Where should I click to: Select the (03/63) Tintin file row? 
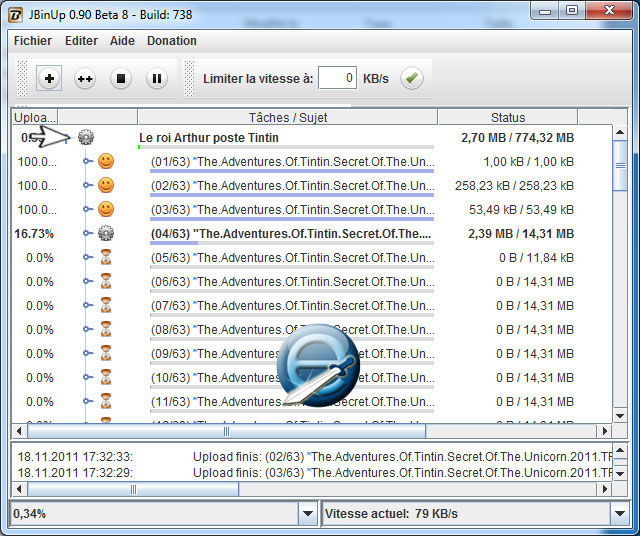[292, 210]
